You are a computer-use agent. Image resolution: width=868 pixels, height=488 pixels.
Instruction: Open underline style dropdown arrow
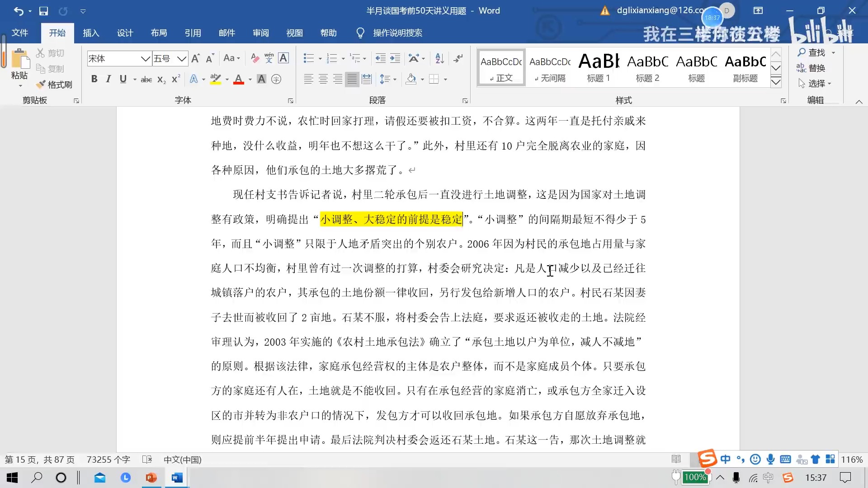[135, 80]
